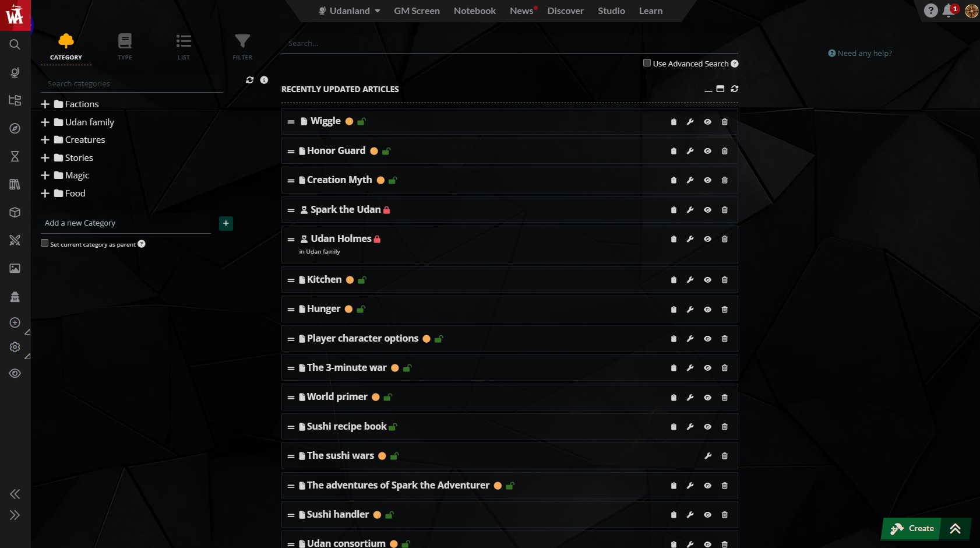Click the wrench icon for Wiggle article
The width and height of the screenshot is (980, 548).
click(690, 122)
